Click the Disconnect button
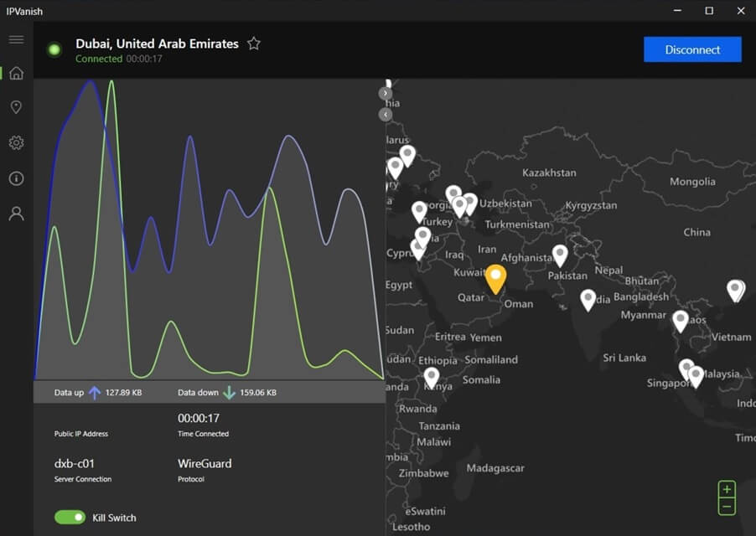Viewport: 756px width, 536px height. [692, 49]
